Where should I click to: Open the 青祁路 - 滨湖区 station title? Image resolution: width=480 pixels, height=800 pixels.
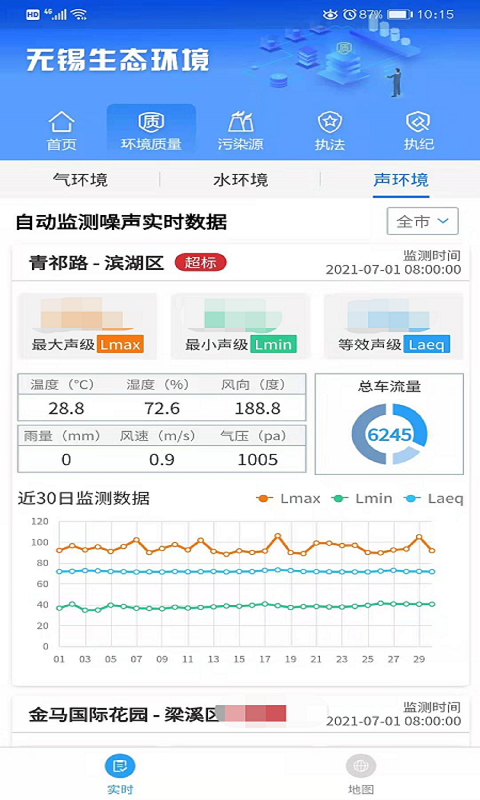[96, 263]
